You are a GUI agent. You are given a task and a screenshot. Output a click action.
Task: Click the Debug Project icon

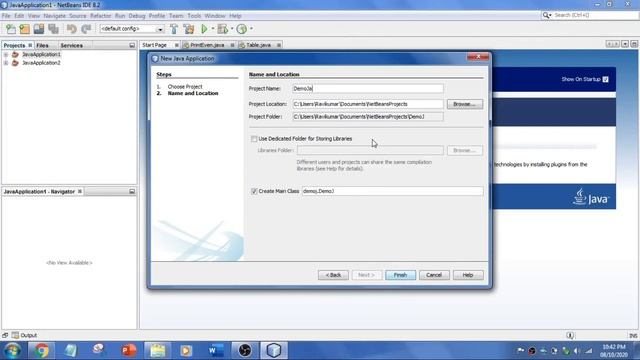click(x=222, y=29)
